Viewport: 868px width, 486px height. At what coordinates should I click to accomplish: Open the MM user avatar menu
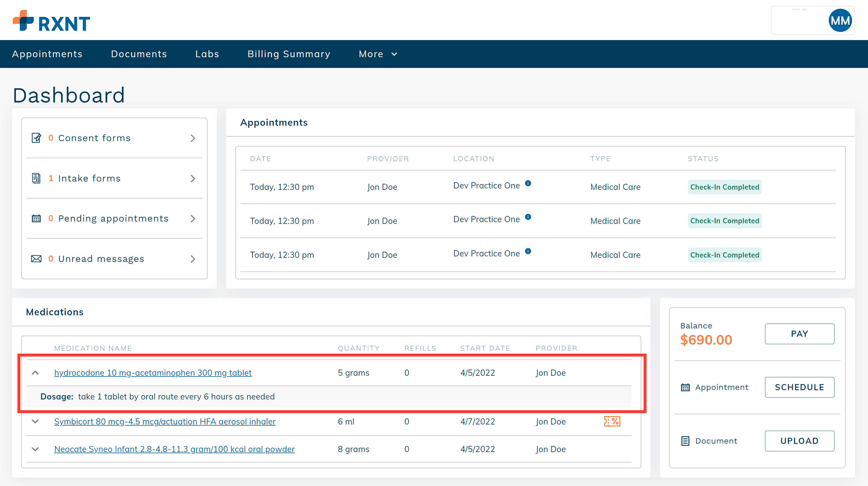click(840, 21)
